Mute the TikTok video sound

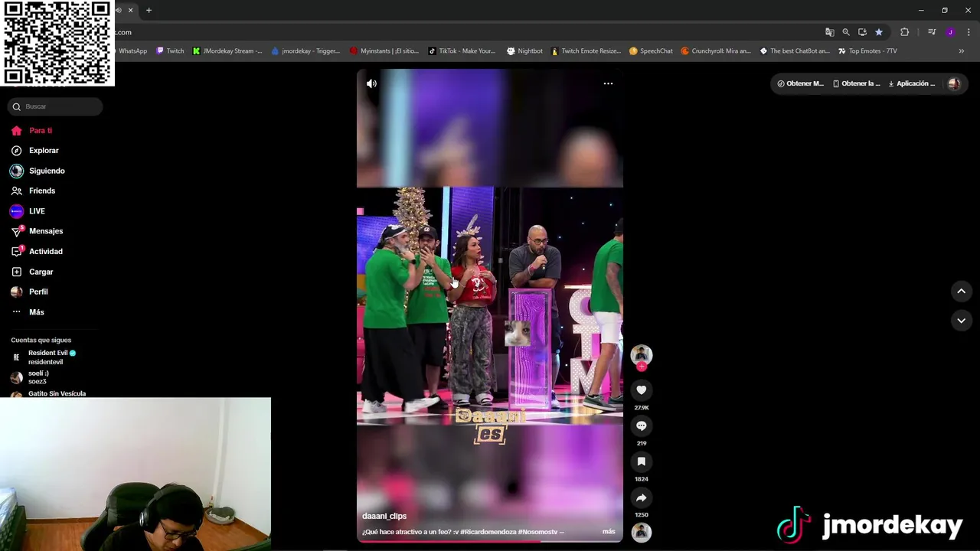click(x=371, y=83)
